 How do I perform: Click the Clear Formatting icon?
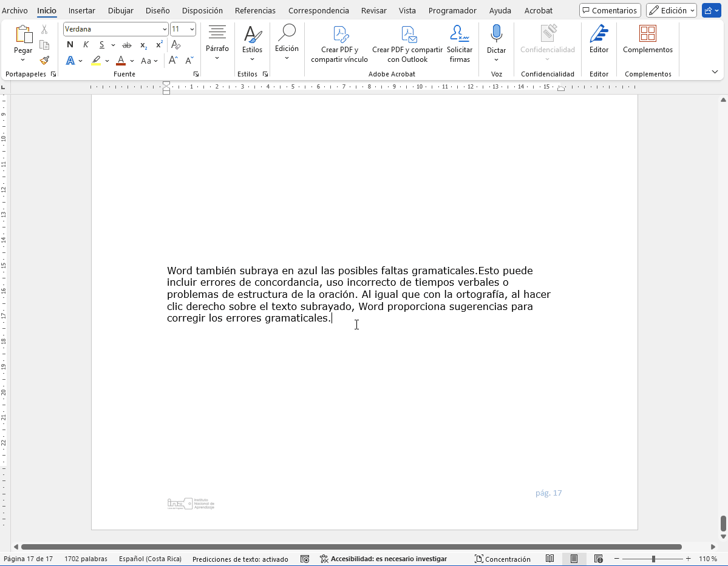click(x=176, y=45)
